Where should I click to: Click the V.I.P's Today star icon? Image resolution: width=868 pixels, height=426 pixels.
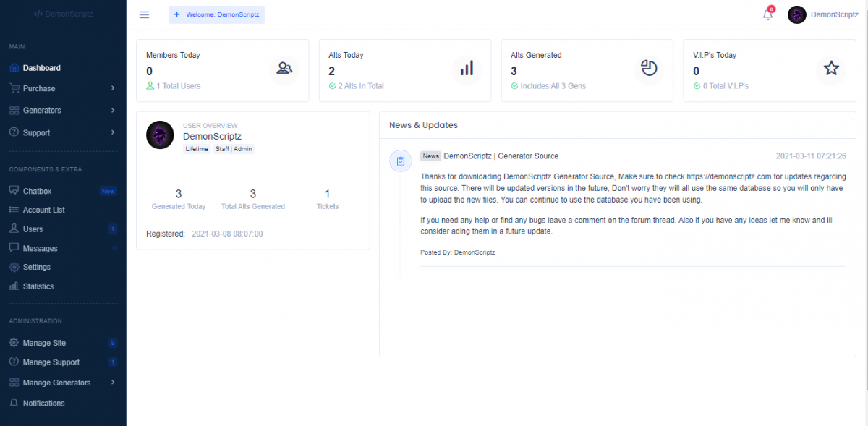[x=831, y=69]
